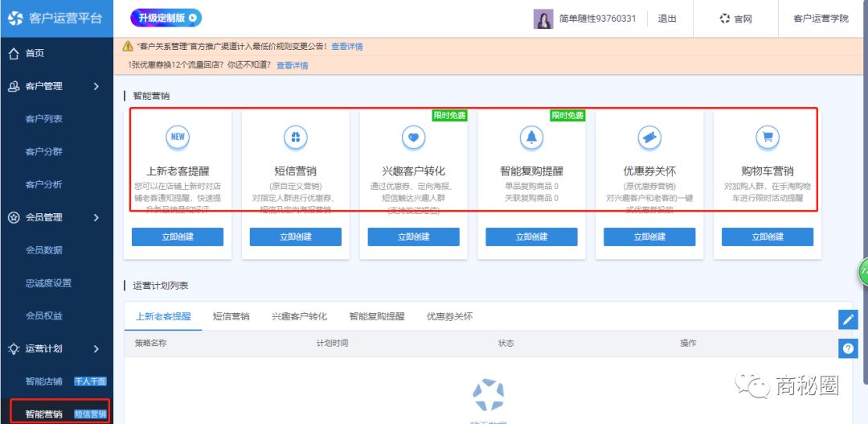The image size is (868, 424).
Task: Click 立即创建 under 智能复购提醒
Action: [531, 237]
